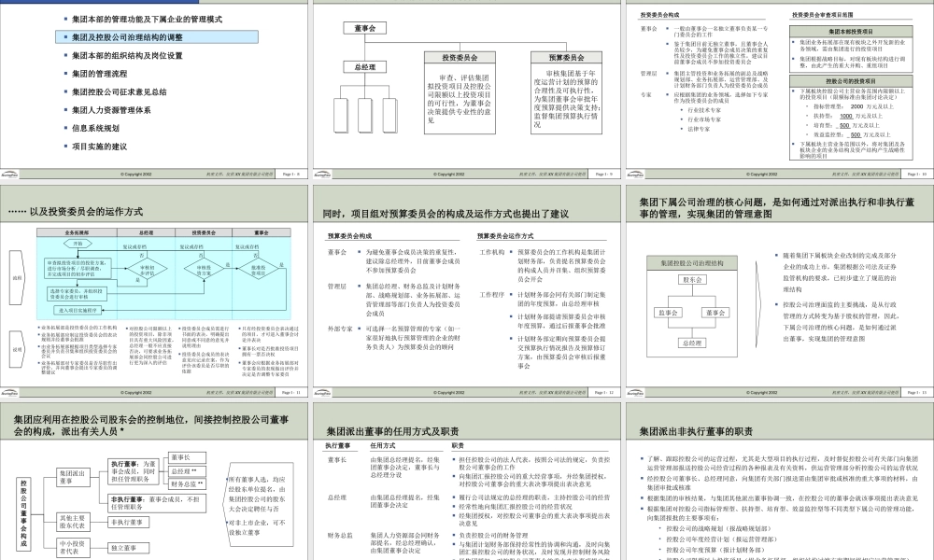This screenshot has height=560, width=934.
Task: Click the © Copyright 2002 footer text
Action: pos(135,174)
